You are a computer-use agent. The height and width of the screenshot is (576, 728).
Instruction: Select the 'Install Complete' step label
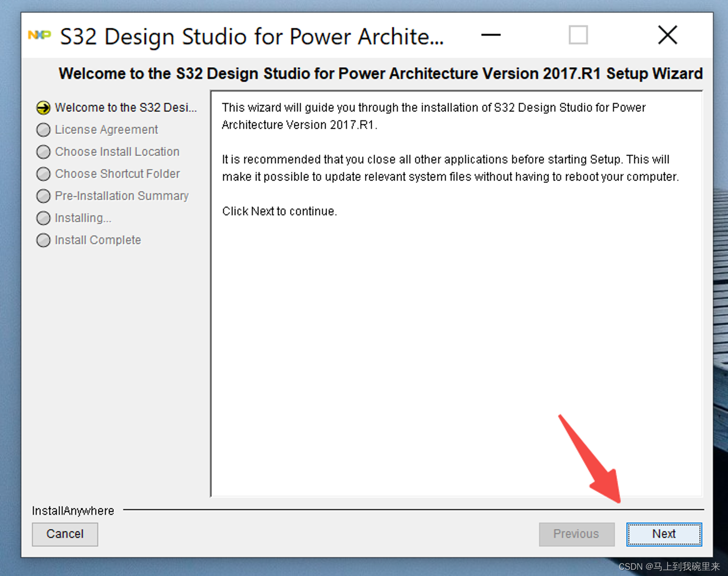[x=98, y=240]
